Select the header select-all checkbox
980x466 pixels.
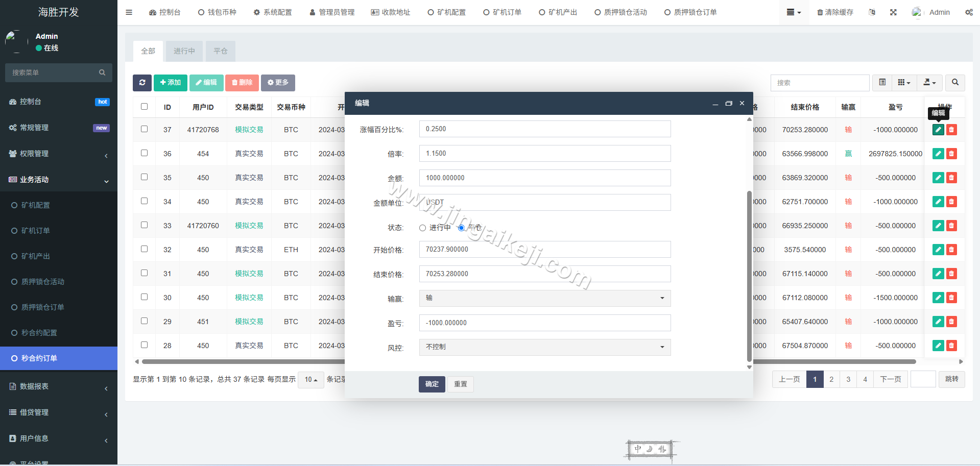(x=144, y=107)
